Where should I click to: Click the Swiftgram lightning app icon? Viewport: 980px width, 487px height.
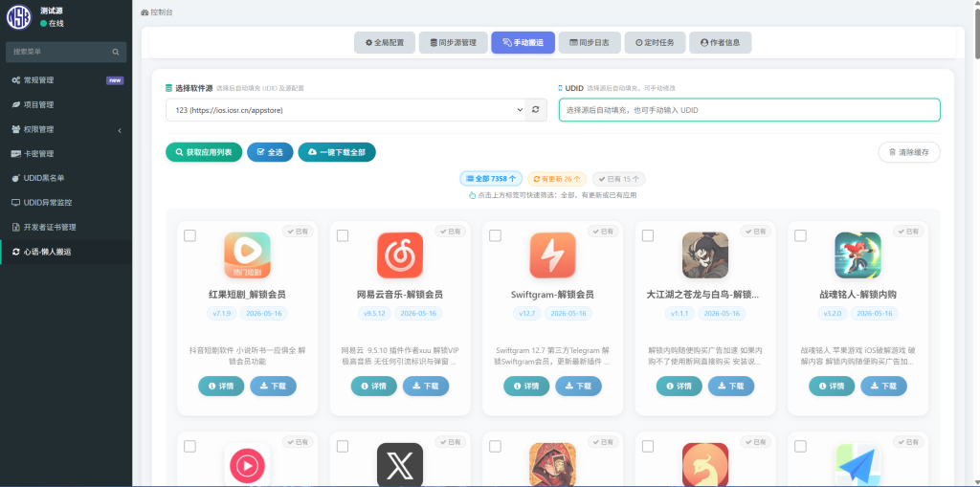(x=552, y=255)
